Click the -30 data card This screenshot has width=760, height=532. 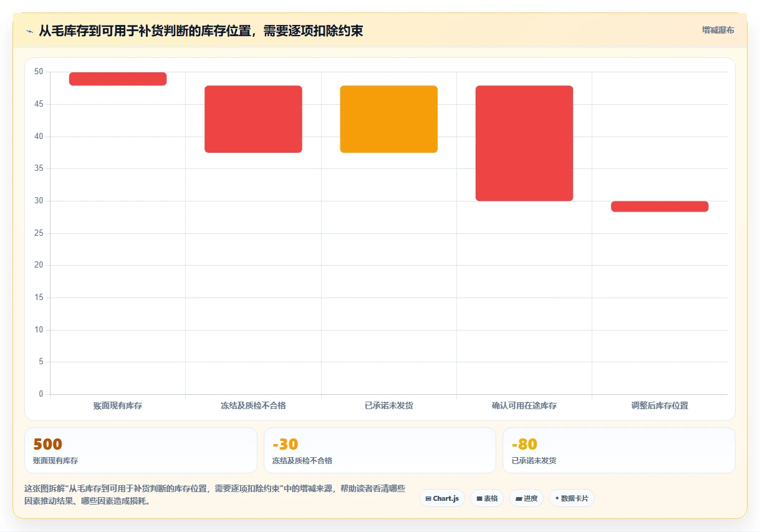[x=380, y=450]
